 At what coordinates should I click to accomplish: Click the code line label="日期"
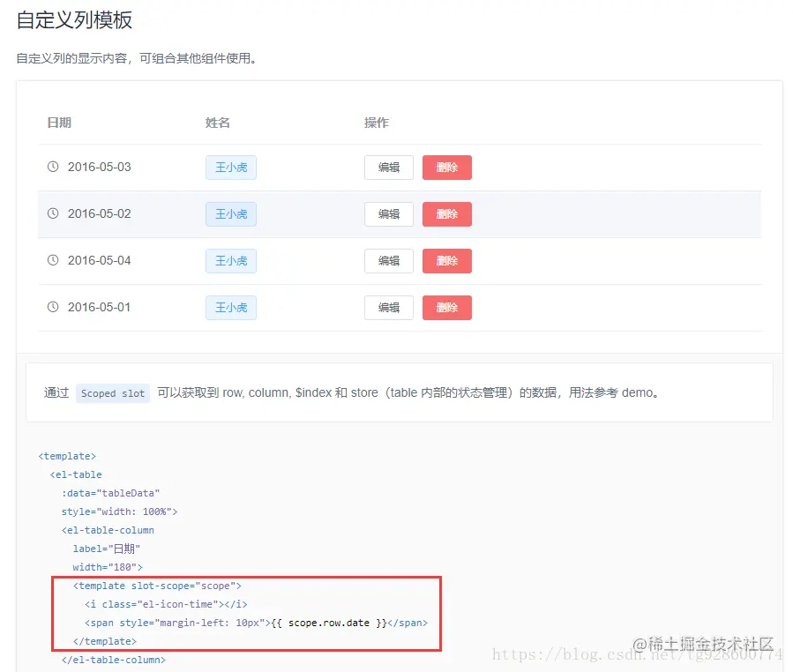[106, 549]
